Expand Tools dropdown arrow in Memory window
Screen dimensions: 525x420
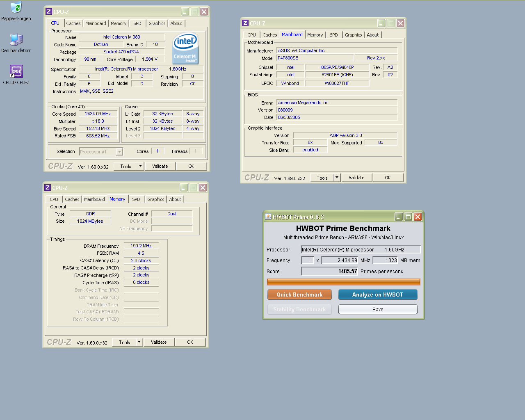click(x=139, y=342)
